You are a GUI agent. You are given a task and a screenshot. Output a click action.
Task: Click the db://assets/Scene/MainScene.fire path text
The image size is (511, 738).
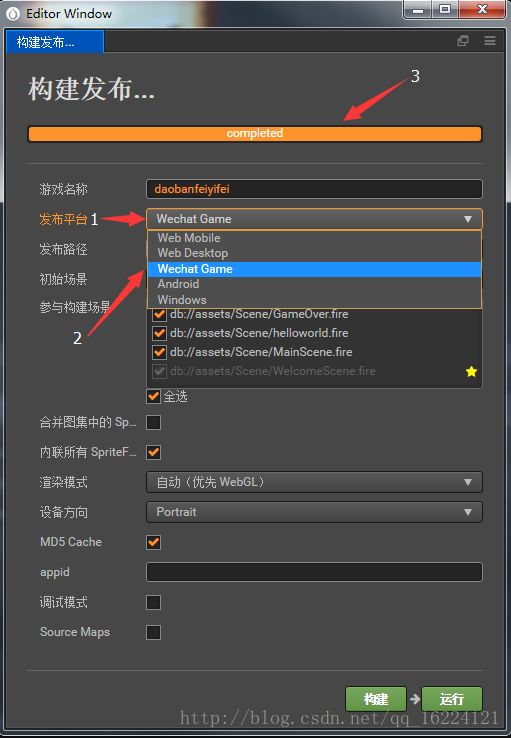(261, 352)
